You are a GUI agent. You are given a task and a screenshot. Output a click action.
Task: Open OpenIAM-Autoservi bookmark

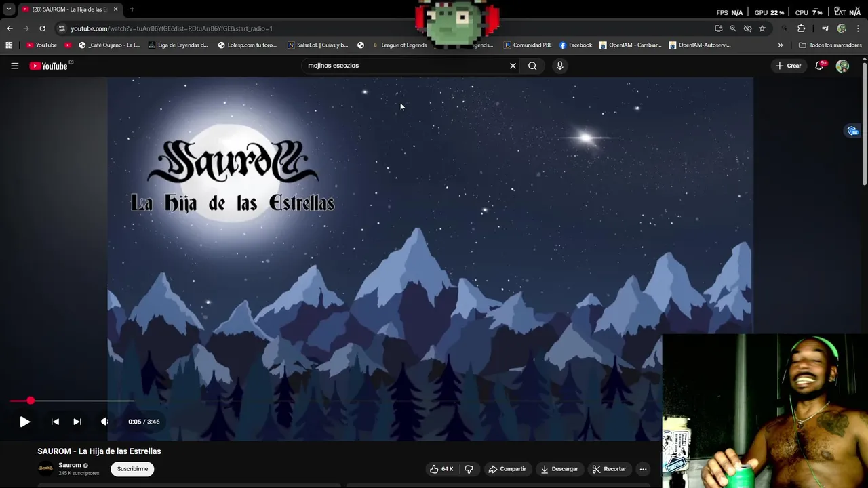click(x=700, y=45)
